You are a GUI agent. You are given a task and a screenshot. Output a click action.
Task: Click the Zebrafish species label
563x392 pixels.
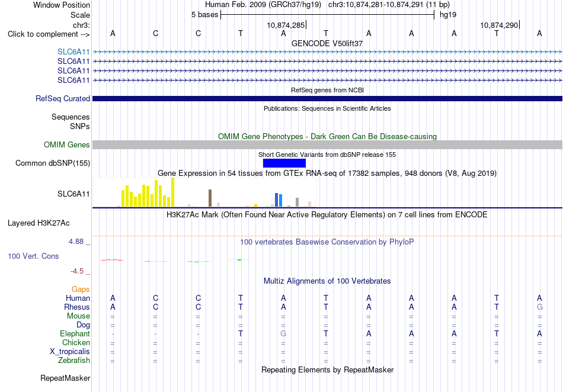point(74,360)
